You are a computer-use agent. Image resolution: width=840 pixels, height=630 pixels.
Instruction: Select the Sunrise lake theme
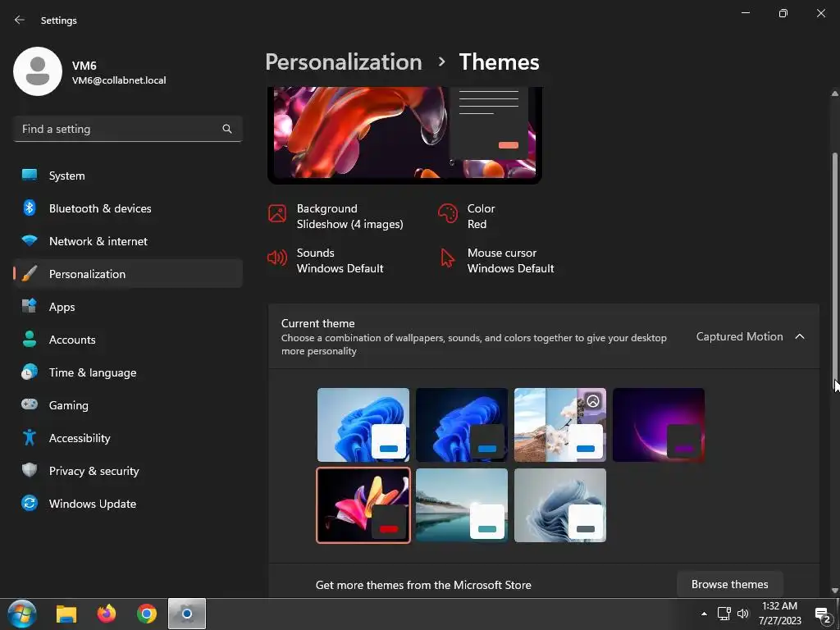point(462,505)
